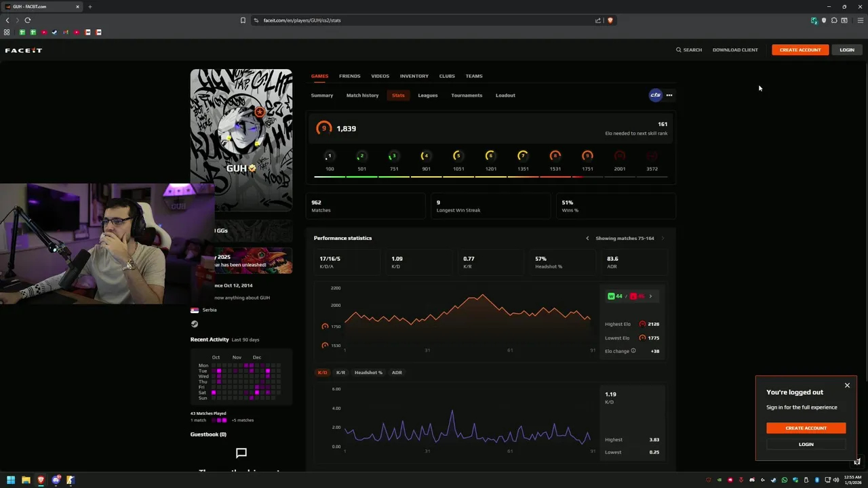The height and width of the screenshot is (488, 868).
Task: Switch the chart to K/D
Action: [322, 372]
